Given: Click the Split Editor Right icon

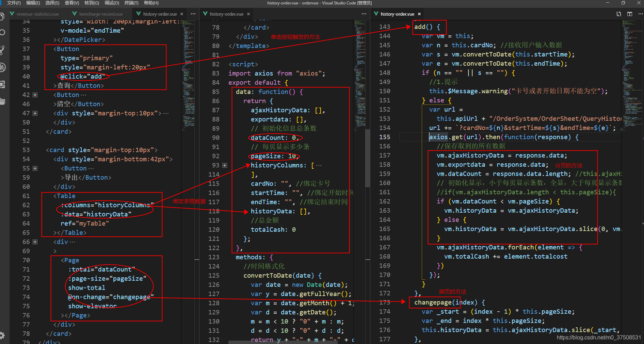Looking at the screenshot, I should pyautogui.click(x=630, y=14).
